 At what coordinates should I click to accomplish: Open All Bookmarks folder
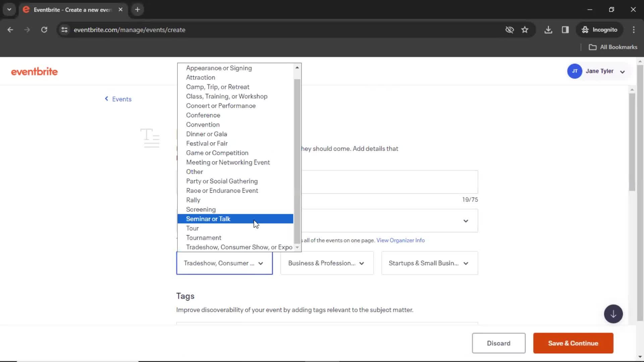tap(613, 47)
